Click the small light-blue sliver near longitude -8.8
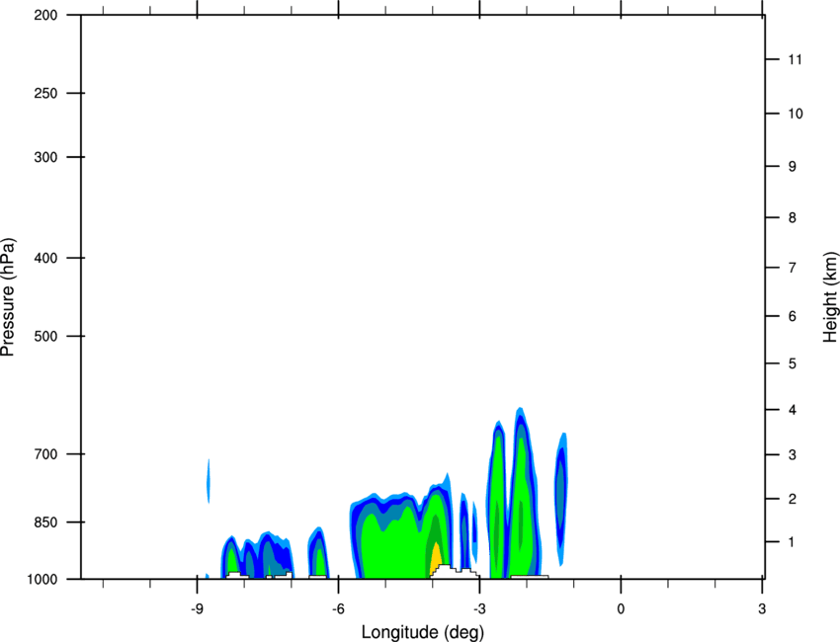The image size is (840, 642). click(x=209, y=481)
